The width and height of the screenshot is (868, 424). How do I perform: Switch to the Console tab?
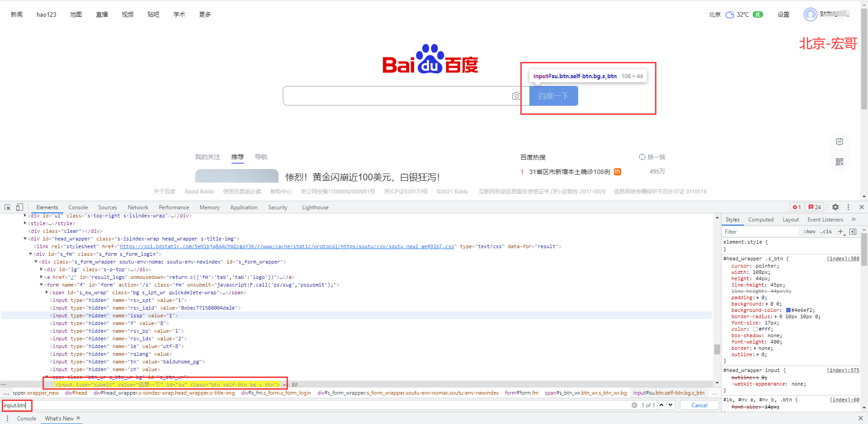click(x=78, y=207)
